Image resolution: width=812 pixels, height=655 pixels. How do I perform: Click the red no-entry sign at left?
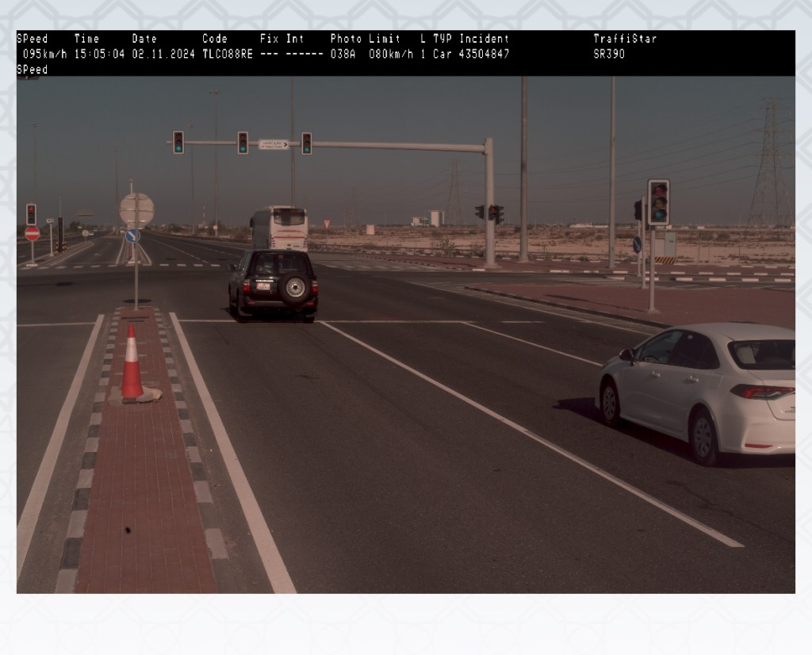(32, 233)
